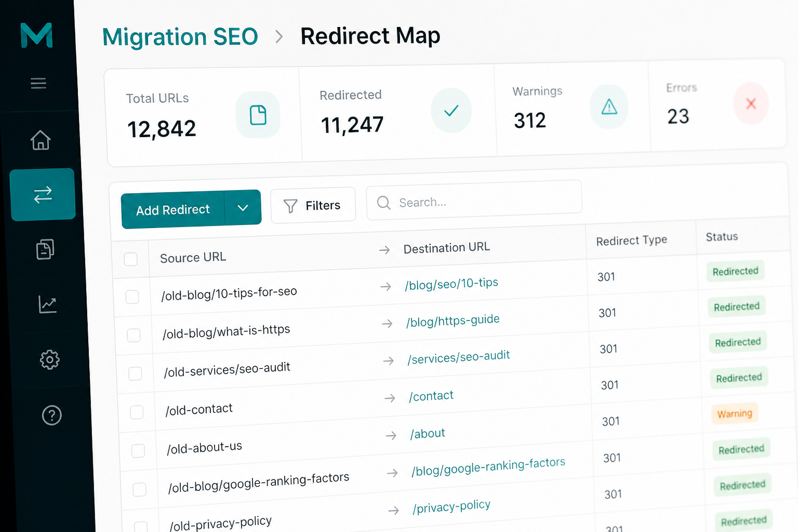This screenshot has height=532, width=798.
Task: Click the /old-contact source URL
Action: 199,409
